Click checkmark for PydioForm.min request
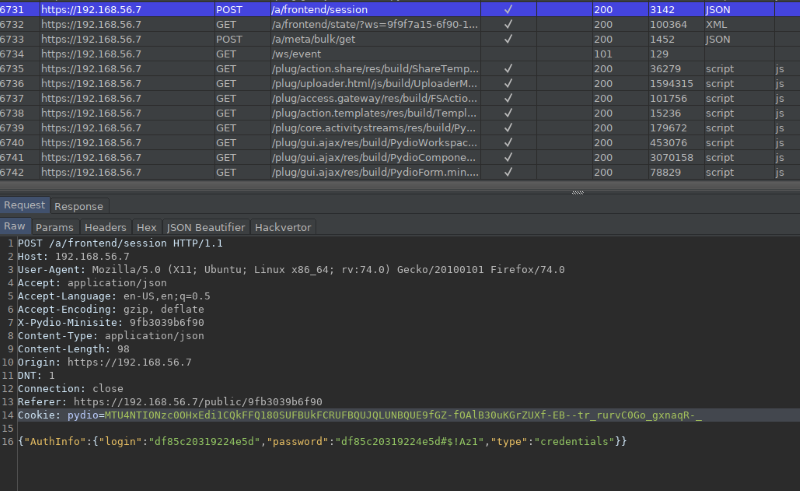Image resolution: width=800 pixels, height=491 pixels. (508, 172)
